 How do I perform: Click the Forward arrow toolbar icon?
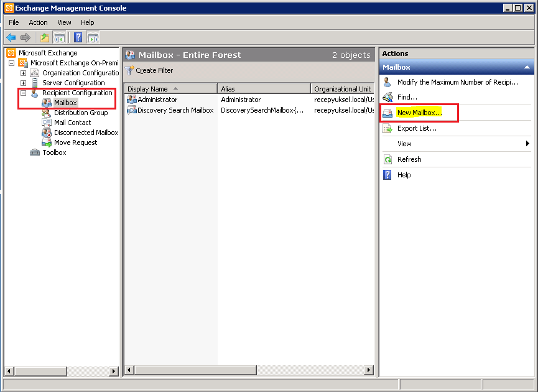coord(26,37)
